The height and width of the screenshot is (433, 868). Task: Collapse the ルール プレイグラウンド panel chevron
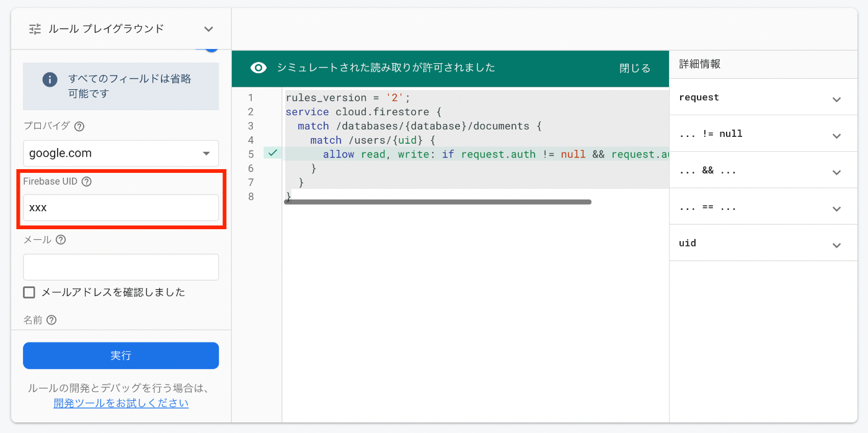[x=209, y=28]
